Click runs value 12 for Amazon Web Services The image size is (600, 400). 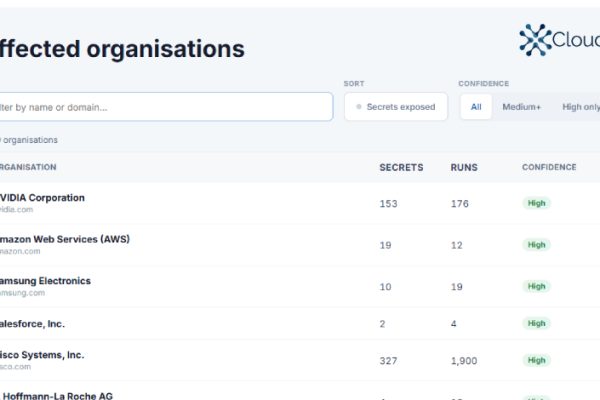coord(457,245)
